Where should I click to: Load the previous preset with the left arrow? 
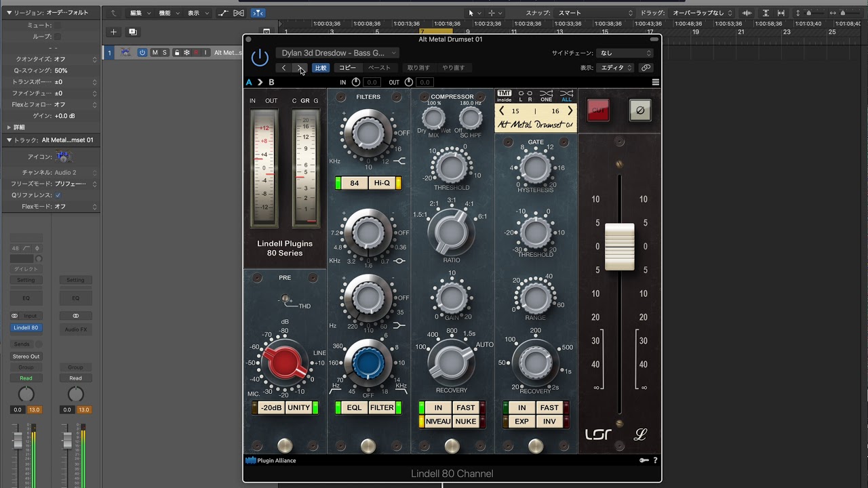click(x=283, y=68)
